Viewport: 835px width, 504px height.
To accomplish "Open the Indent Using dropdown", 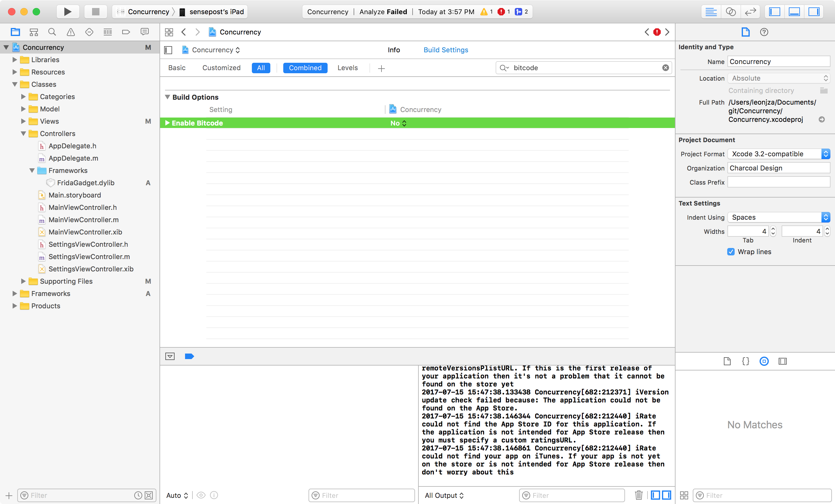I will click(779, 217).
